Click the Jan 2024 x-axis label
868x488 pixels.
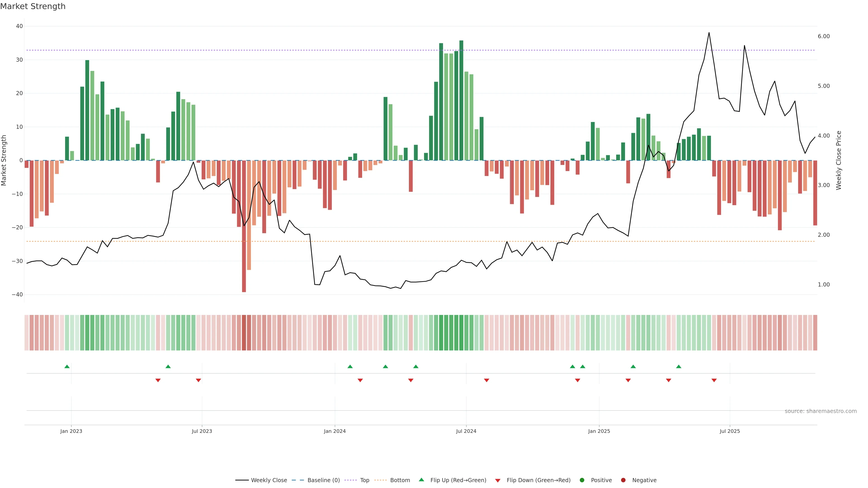[x=335, y=431]
